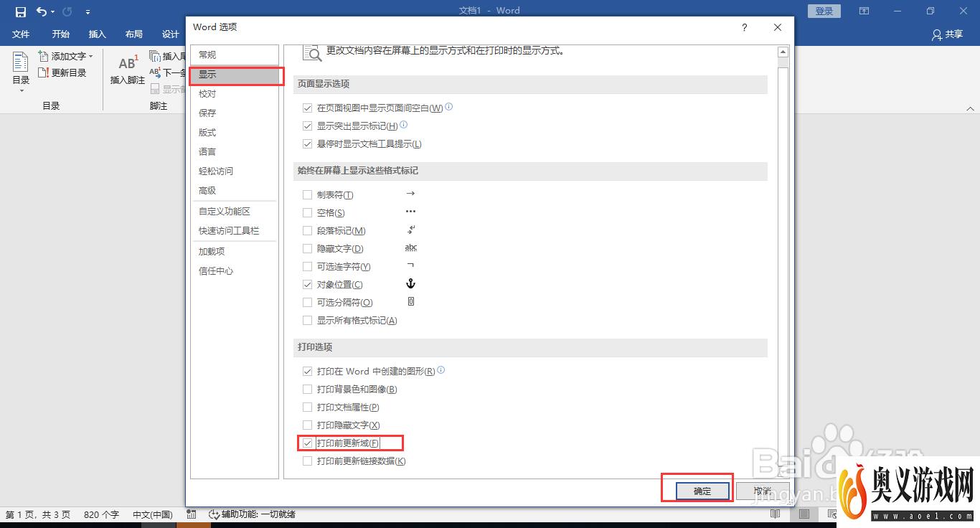Open the undo history dropdown arrow

[53, 12]
